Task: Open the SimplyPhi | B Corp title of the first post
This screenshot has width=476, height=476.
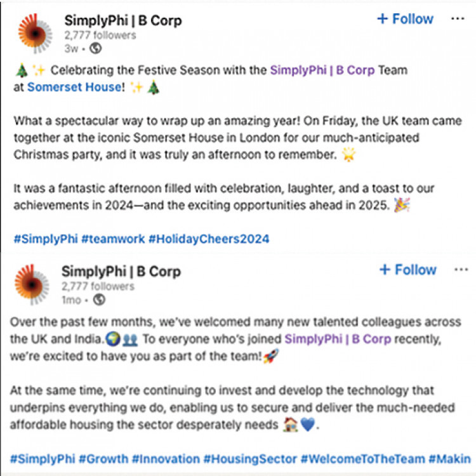Action: pyautogui.click(x=123, y=21)
